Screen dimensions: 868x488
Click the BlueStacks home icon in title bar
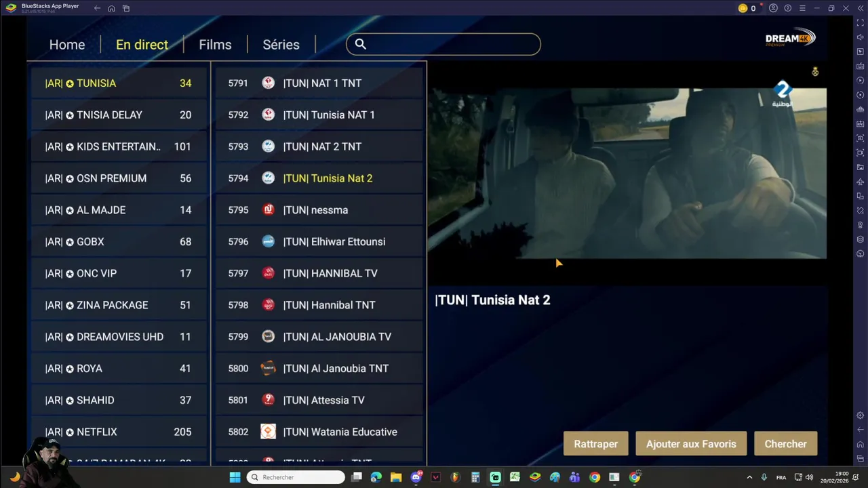coord(111,8)
